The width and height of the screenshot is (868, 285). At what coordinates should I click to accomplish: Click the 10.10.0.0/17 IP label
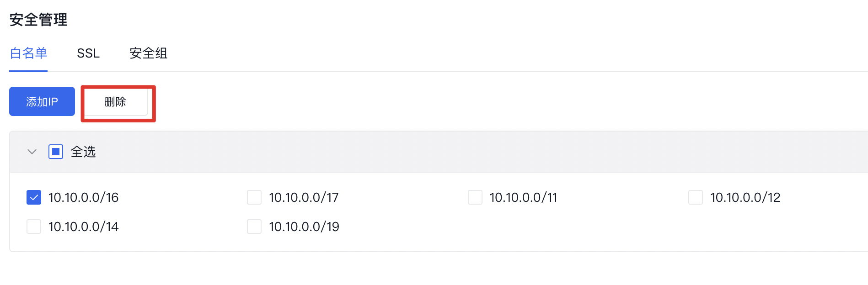point(304,197)
